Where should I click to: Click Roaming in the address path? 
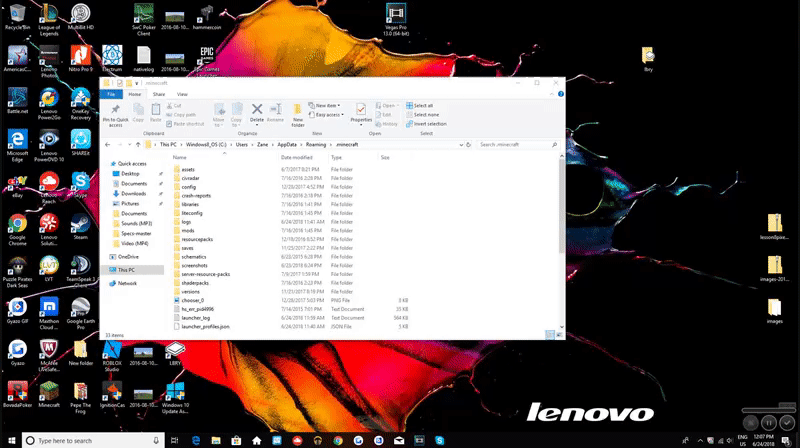click(316, 145)
